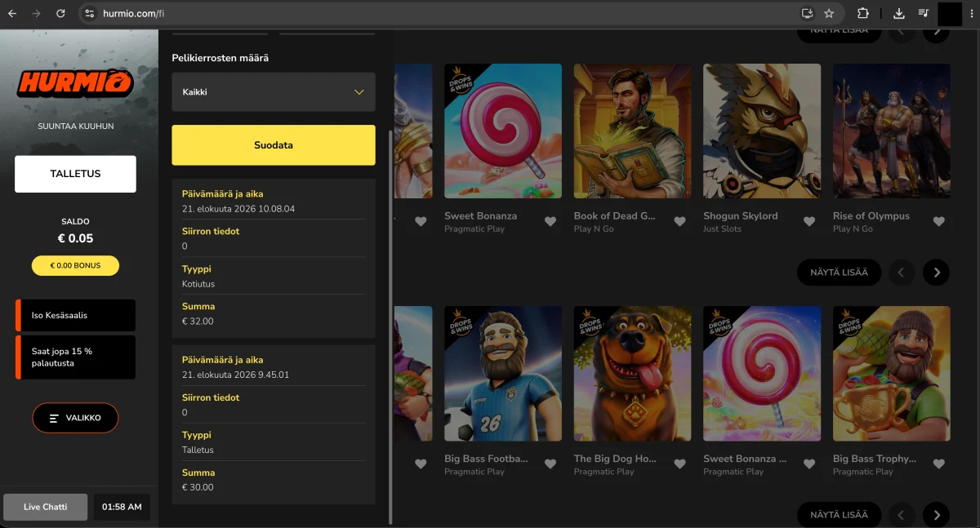
Task: Open the Valikko menu button
Action: click(75, 418)
